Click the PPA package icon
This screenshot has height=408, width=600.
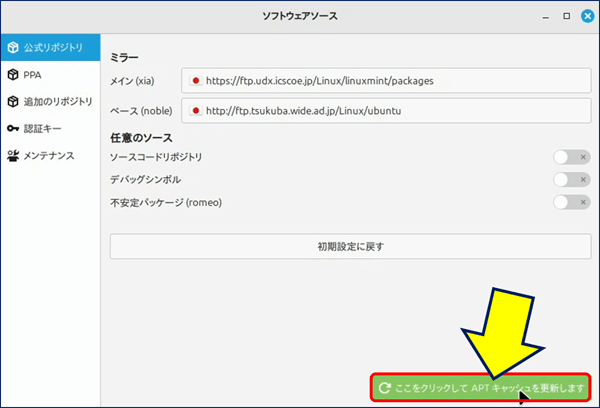pos(13,75)
